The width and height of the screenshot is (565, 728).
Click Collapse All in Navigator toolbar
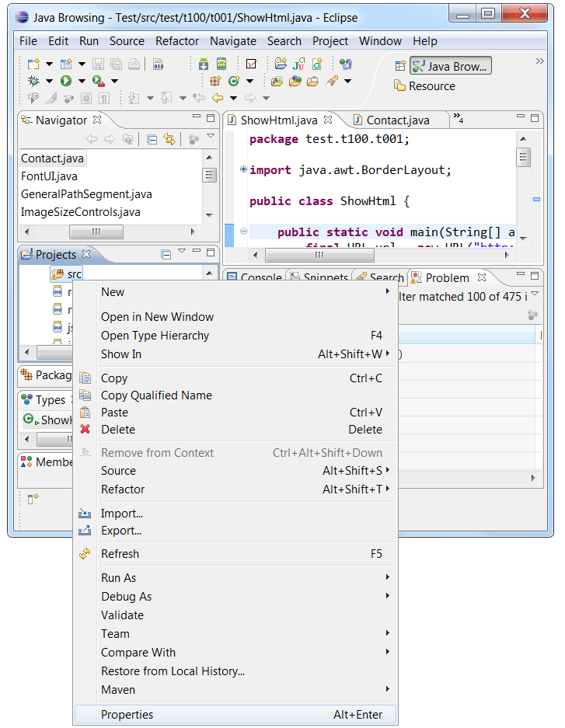coord(152,139)
